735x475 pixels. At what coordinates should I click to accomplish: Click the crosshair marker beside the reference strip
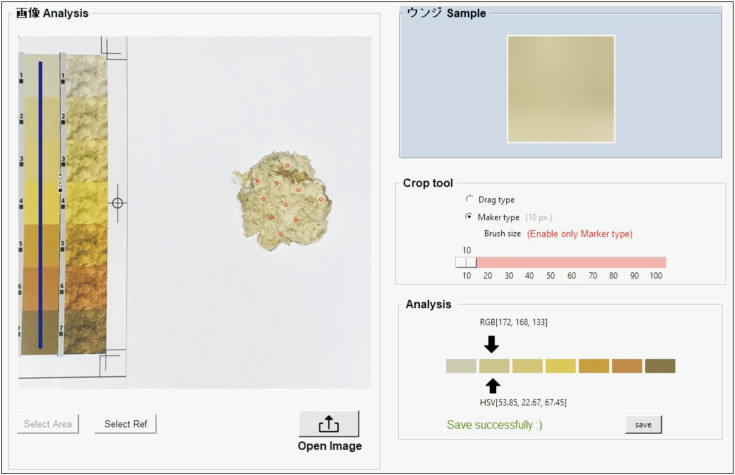coord(117,203)
